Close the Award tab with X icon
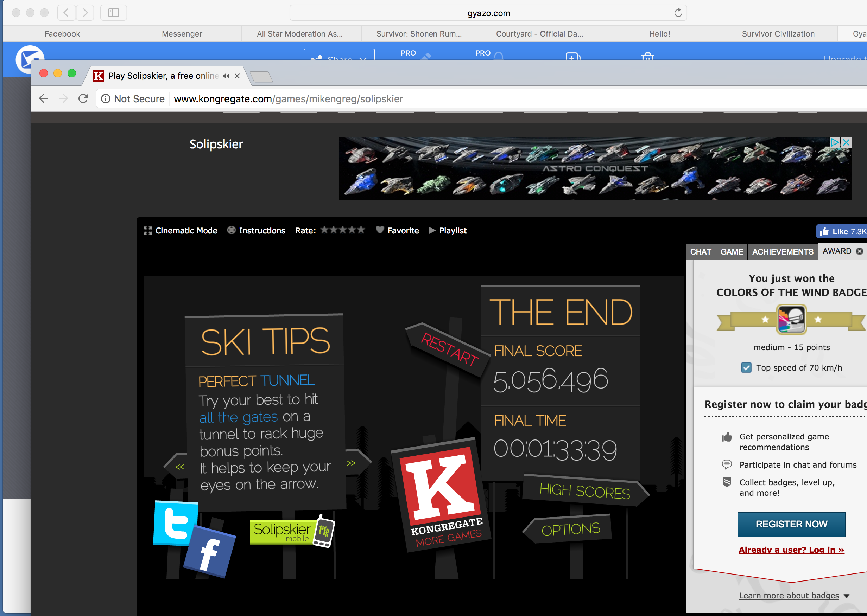 [860, 251]
